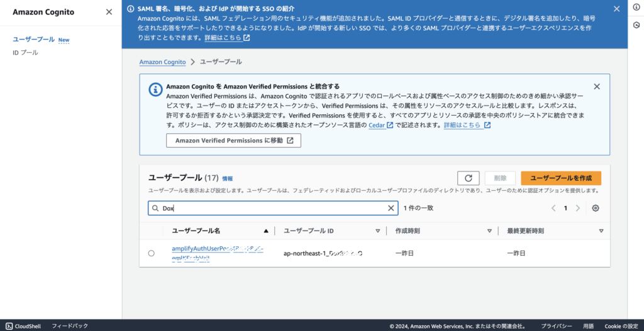This screenshot has width=644, height=331.
Task: Click the New badge beside ユーザープール
Action: 64,40
